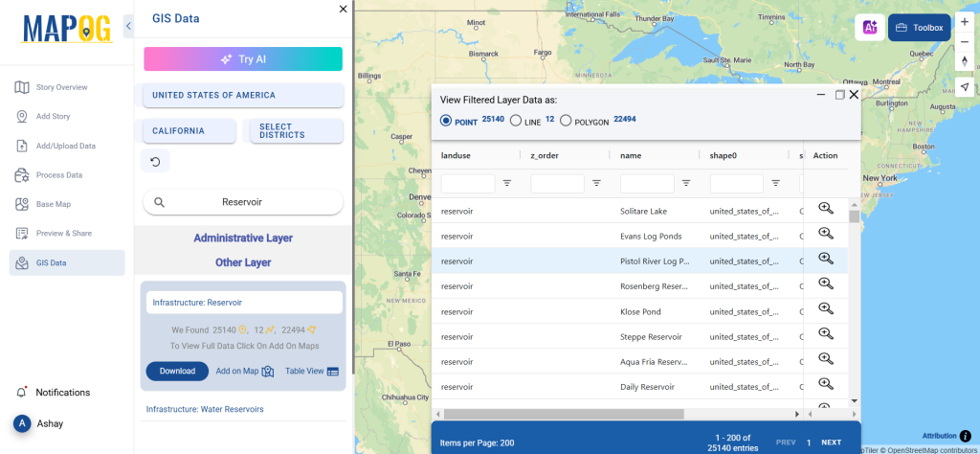The width and height of the screenshot is (980, 454).
Task: Select the POINT radio button
Action: [446, 121]
